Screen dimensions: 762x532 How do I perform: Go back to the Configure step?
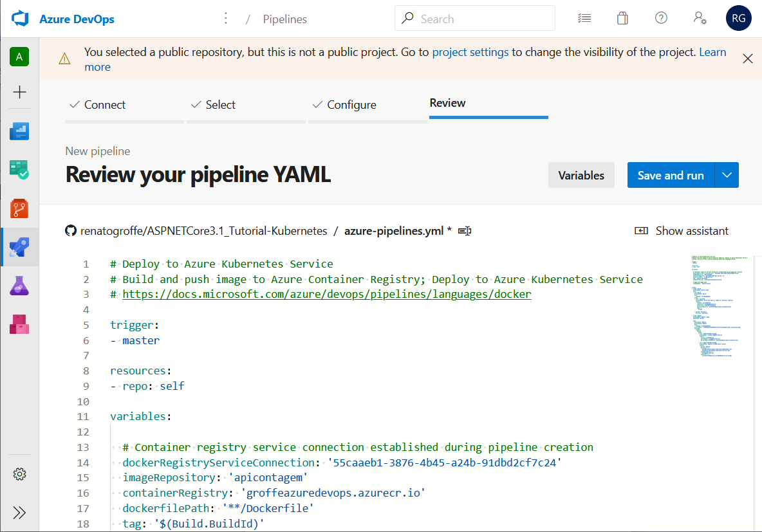coord(353,104)
